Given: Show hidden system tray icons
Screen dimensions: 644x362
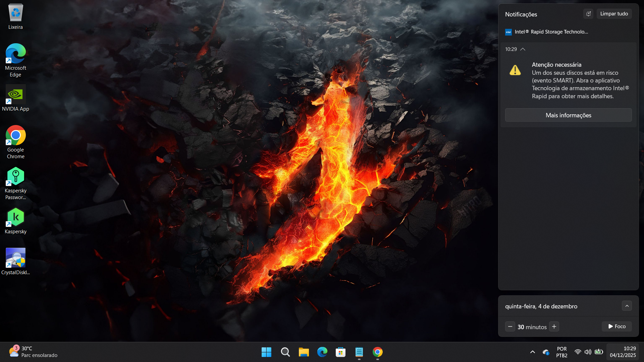Looking at the screenshot, I should [532, 352].
